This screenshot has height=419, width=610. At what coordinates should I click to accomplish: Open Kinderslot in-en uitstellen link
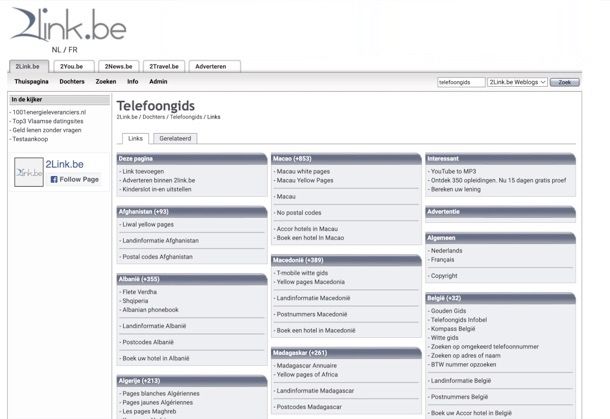click(x=157, y=189)
